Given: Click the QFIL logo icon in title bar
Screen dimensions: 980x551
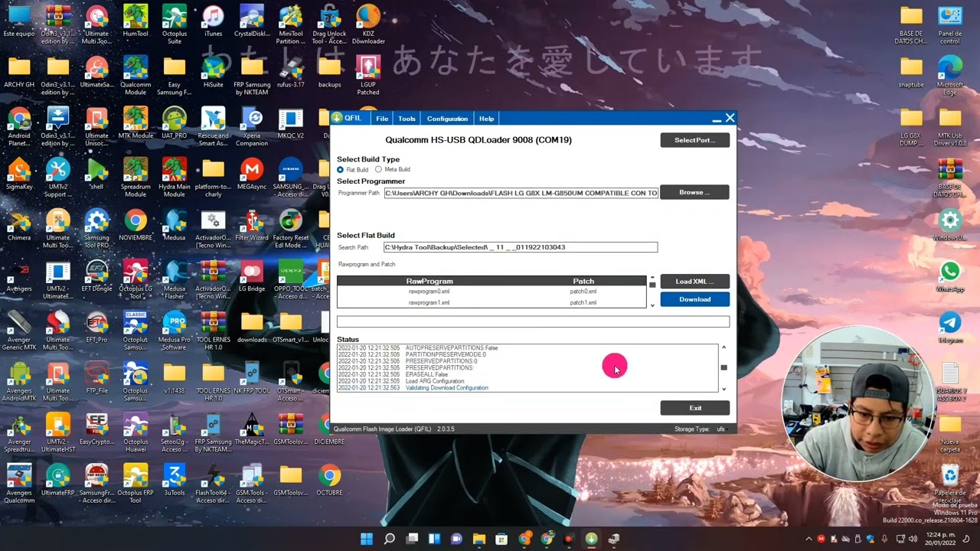Looking at the screenshot, I should click(337, 118).
